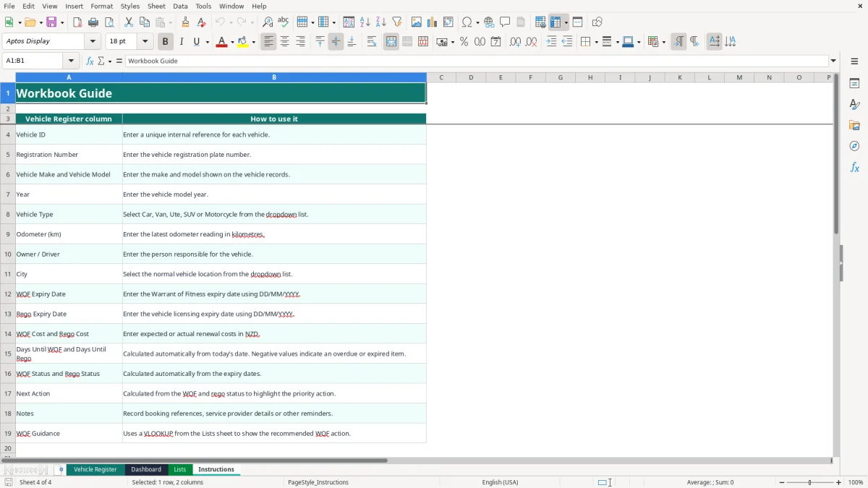Screen dimensions: 868x488
Task: Click the row 10 header
Action: [x=8, y=254]
